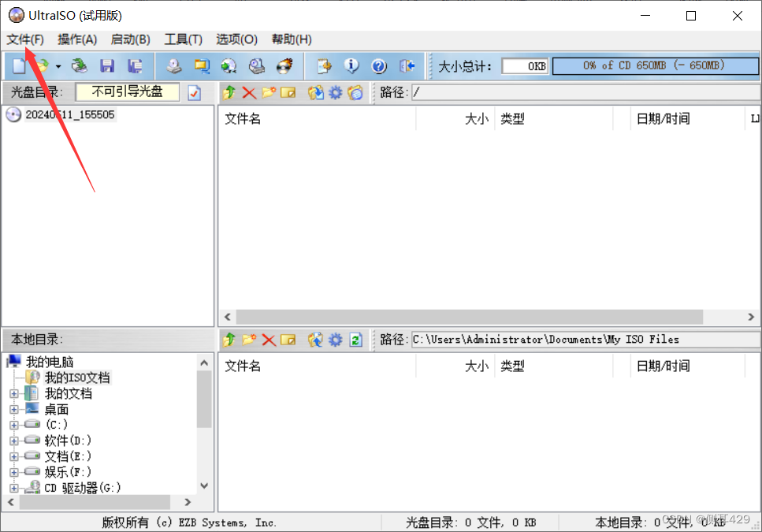The height and width of the screenshot is (532, 762).
Task: Sort local file list by 文件名 column
Action: click(x=317, y=366)
